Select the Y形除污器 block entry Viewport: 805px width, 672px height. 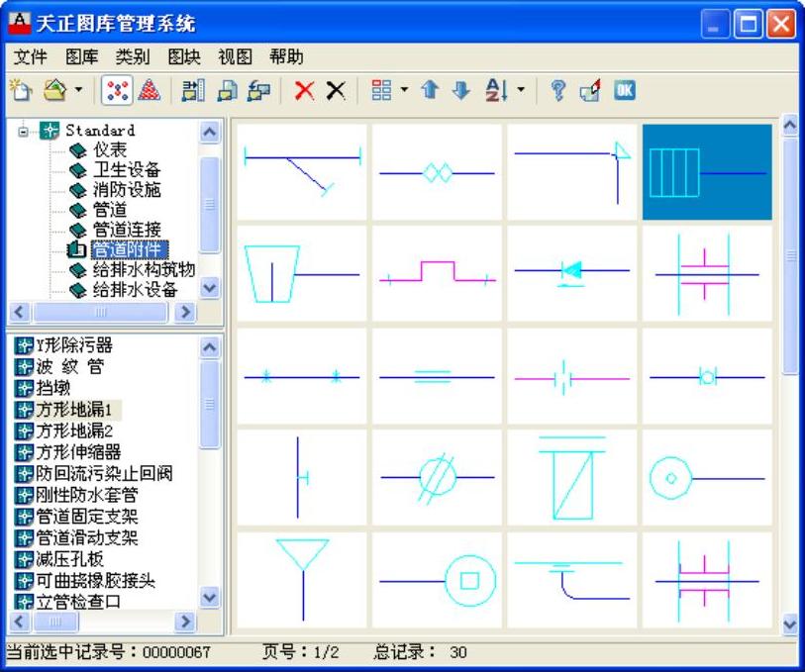click(x=74, y=345)
